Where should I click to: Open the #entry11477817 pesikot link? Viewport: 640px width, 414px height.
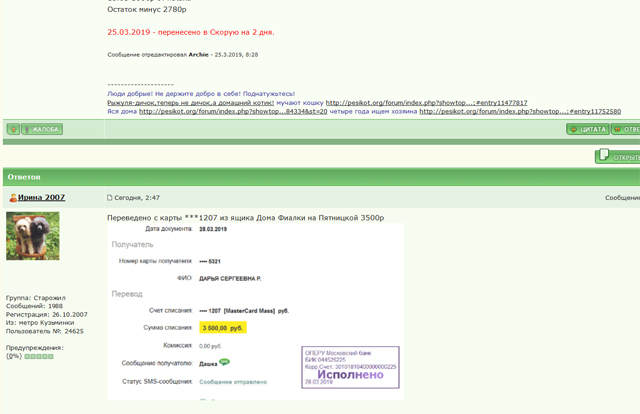426,103
